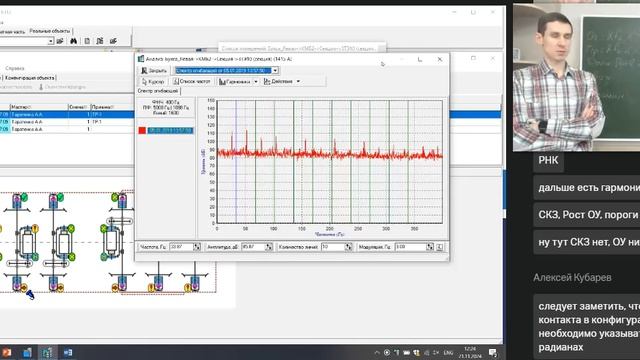This screenshot has height=360, width=640.
Task: Click the red color swatch in the legend
Action: point(142,131)
